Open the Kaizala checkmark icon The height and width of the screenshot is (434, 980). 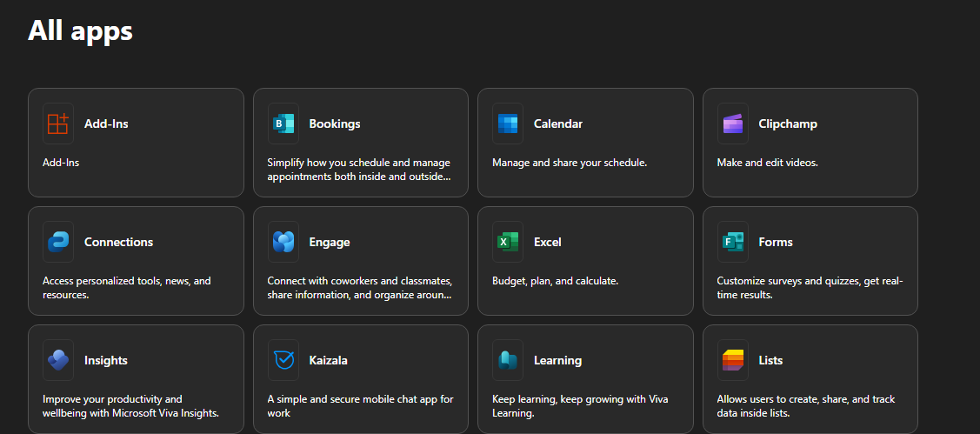point(283,360)
